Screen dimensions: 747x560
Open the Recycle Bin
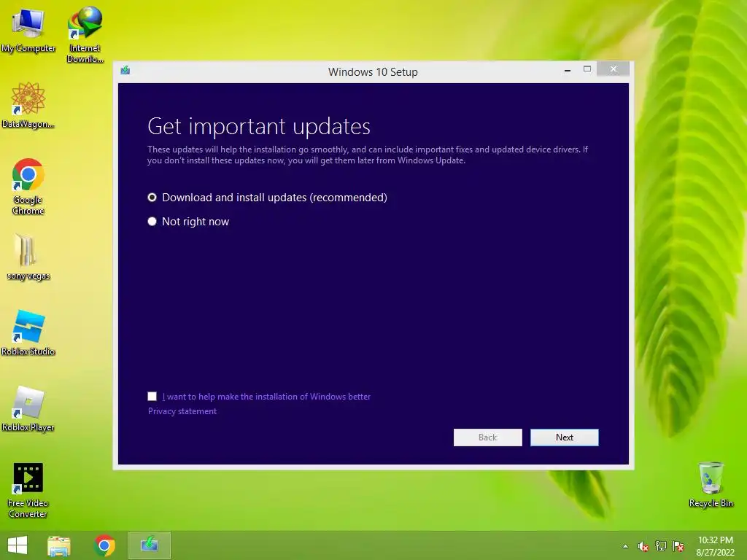[x=711, y=485]
